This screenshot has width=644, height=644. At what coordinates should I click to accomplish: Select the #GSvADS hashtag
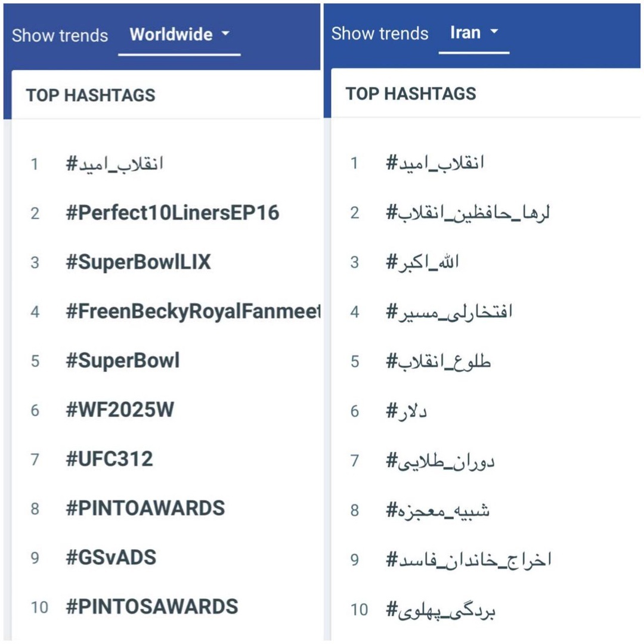pos(111,558)
